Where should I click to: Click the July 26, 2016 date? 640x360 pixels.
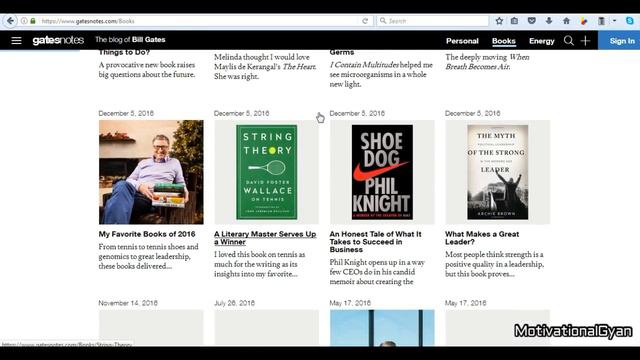coord(234,303)
